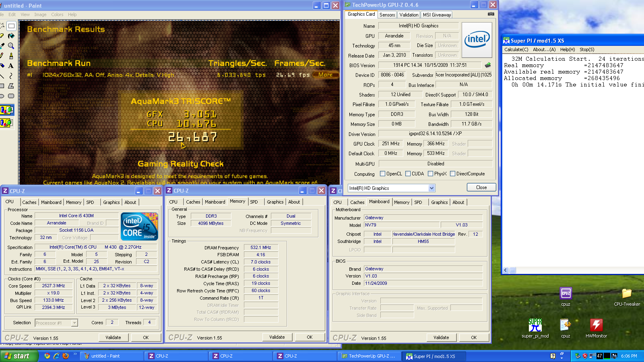Viewport: 644px width, 362px height.
Task: Click the Intel Core i5 430M name field
Action: (76, 216)
